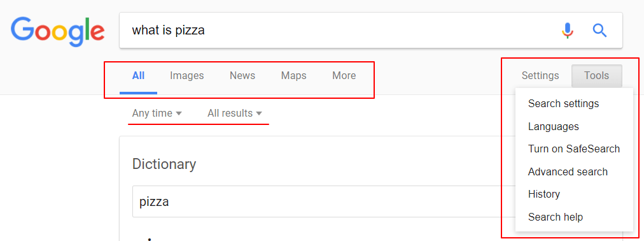Open the More search categories menu
This screenshot has width=644, height=241.
(x=344, y=76)
